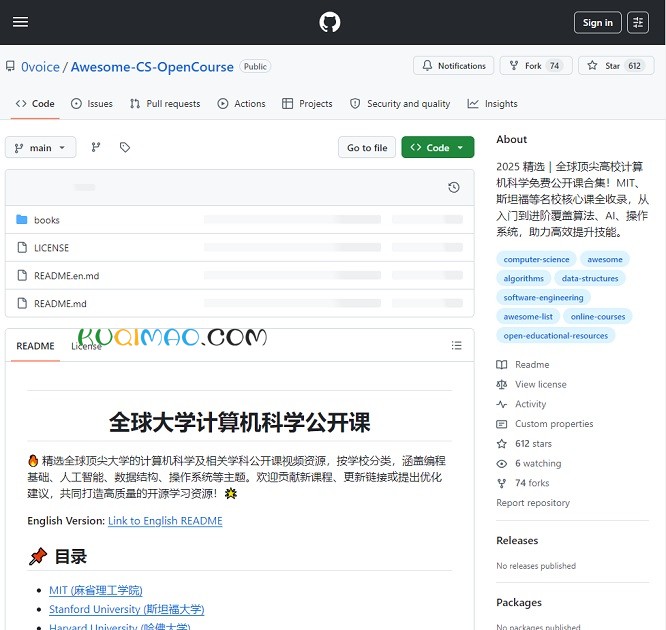
Task: Open the README.en.md file
Action: pyautogui.click(x=67, y=276)
